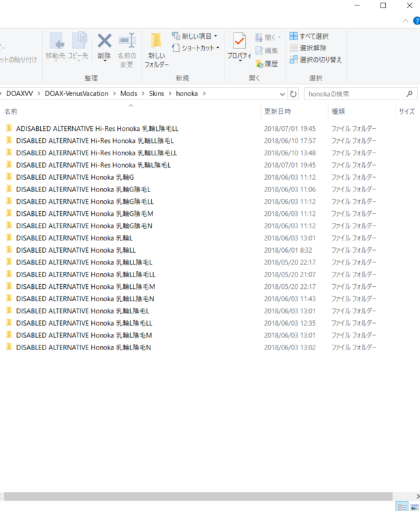Click folder icon of Honoka 乳輪L陰毛M row
Screen dimensions: 420x511
[x=9, y=335]
